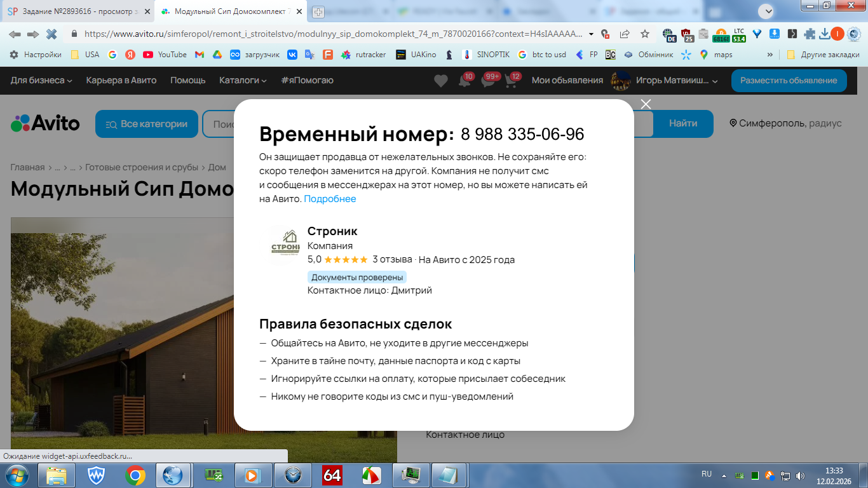Click the browser back arrow
The height and width of the screenshot is (488, 868).
[x=15, y=34]
